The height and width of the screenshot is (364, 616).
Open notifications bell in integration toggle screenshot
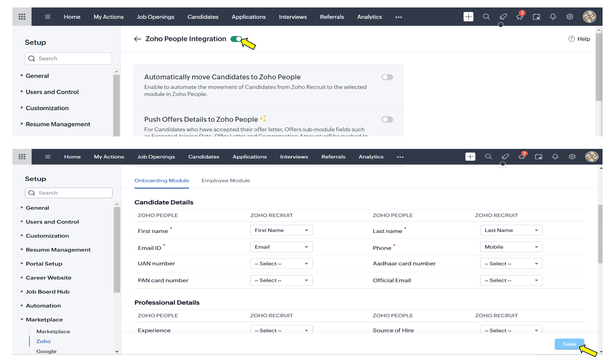click(x=553, y=16)
